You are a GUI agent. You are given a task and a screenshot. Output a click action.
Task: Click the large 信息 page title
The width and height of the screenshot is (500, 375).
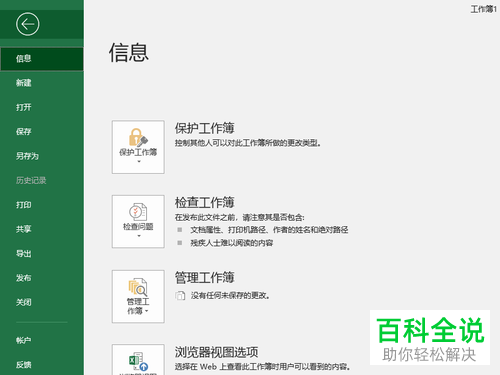pos(129,52)
